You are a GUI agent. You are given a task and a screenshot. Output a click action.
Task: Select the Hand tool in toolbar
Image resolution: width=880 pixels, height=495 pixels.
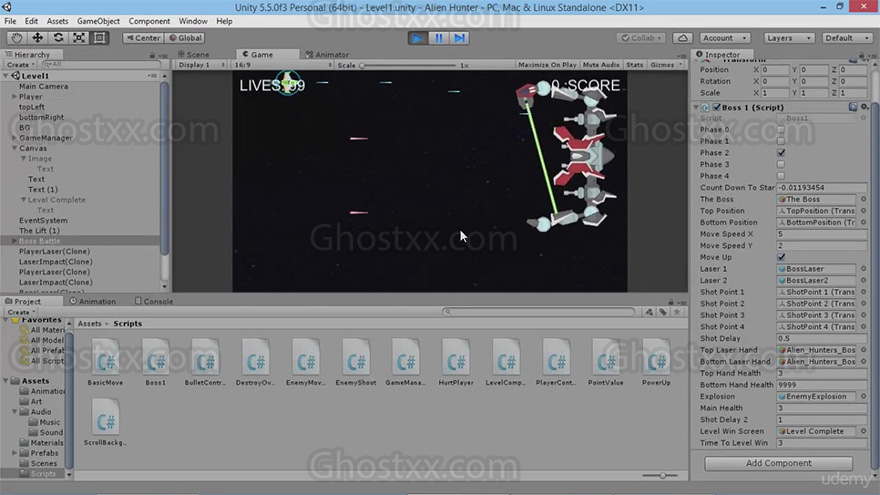tap(17, 38)
